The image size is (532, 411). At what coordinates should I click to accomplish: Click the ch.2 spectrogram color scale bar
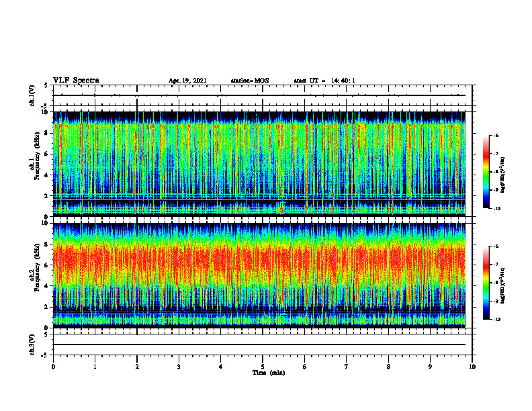click(x=486, y=283)
